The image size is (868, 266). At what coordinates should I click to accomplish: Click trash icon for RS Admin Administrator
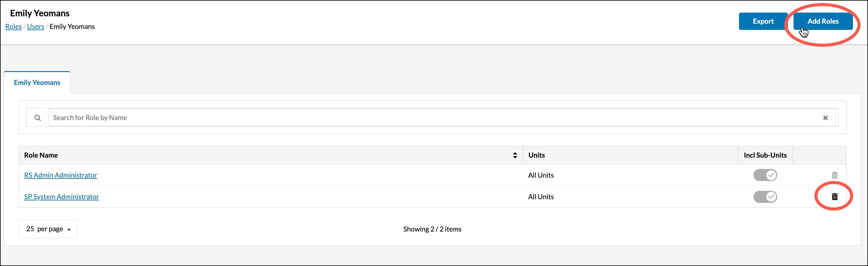coord(834,175)
